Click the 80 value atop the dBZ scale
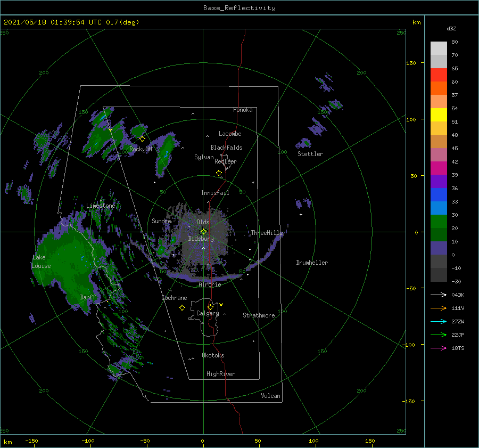479x448 pixels. coord(455,42)
